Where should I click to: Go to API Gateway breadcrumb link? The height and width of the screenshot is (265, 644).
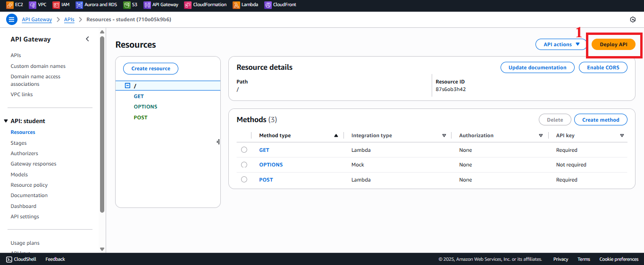[x=37, y=20]
